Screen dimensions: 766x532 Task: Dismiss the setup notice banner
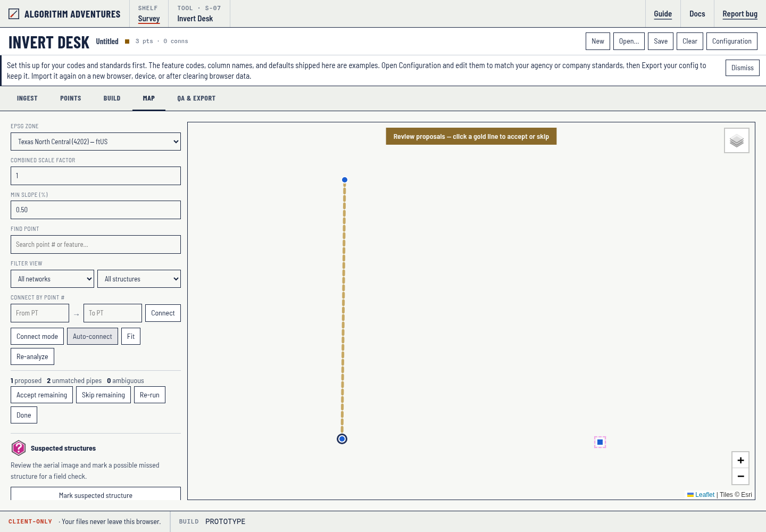743,68
